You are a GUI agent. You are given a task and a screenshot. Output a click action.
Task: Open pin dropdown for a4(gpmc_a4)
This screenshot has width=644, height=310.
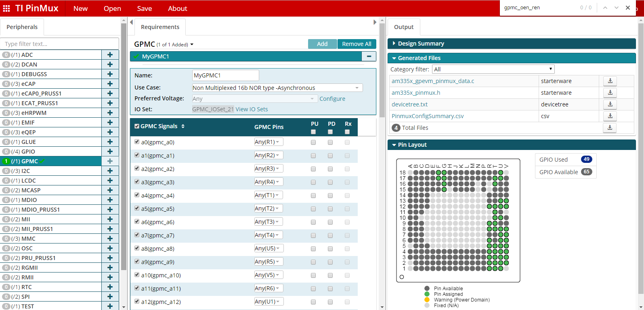click(x=269, y=195)
